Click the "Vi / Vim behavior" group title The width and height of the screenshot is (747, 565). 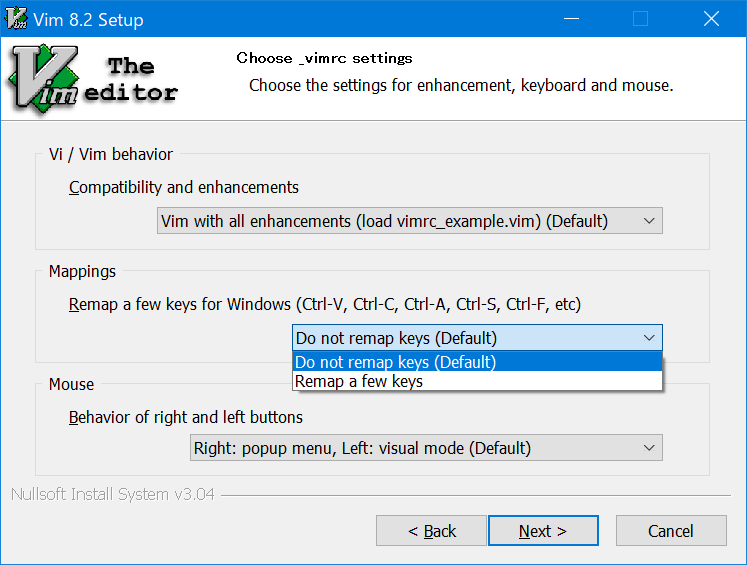[x=111, y=154]
